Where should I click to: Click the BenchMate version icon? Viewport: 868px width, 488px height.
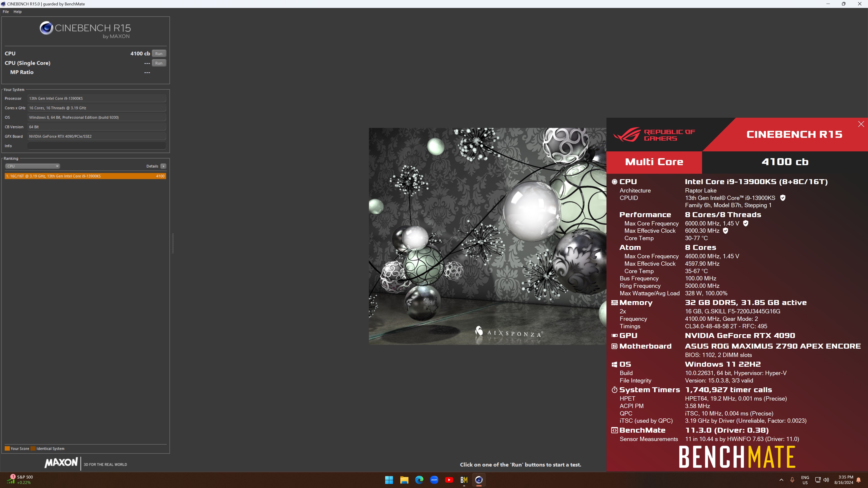click(x=615, y=430)
